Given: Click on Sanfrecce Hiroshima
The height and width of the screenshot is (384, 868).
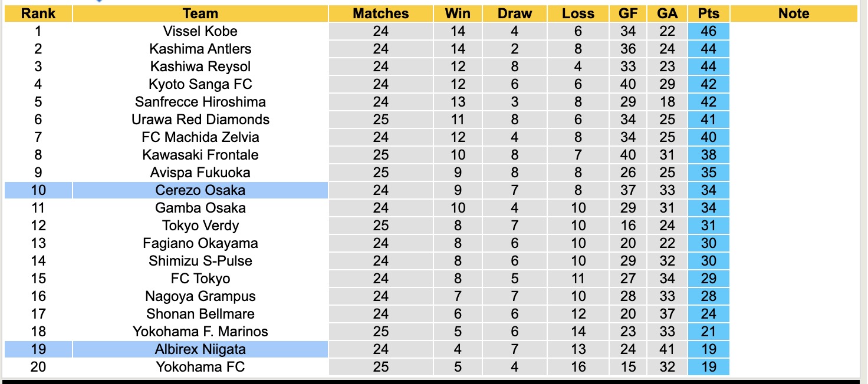Looking at the screenshot, I should (x=200, y=102).
